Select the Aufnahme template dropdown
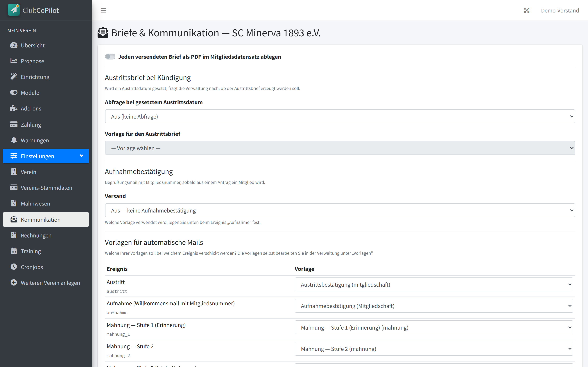Image resolution: width=588 pixels, height=367 pixels. click(x=434, y=306)
